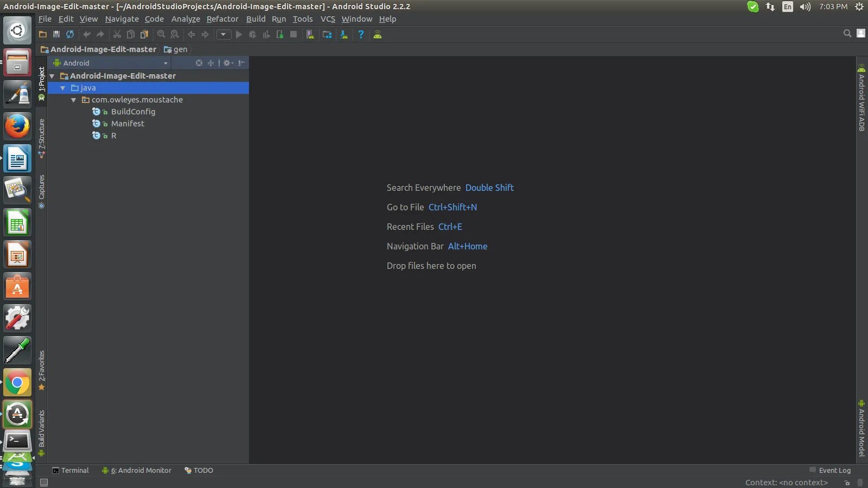This screenshot has height=488, width=868.
Task: Select the R class file
Action: coord(113,136)
